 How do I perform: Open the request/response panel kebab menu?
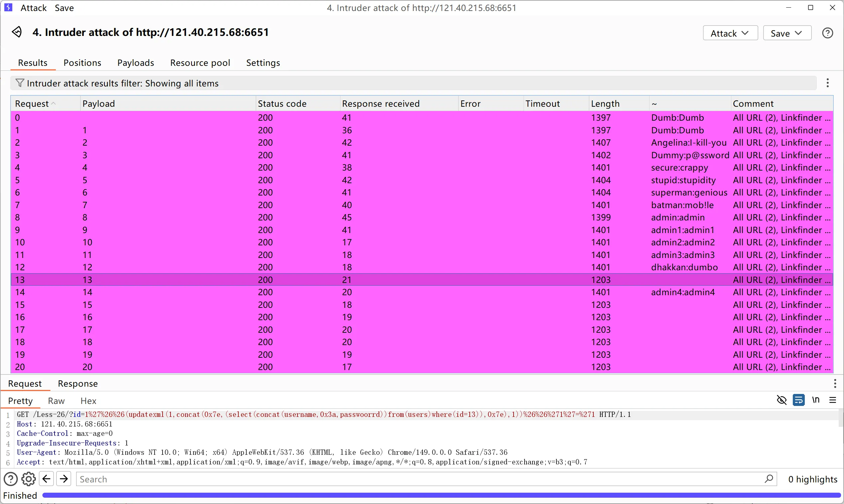[835, 383]
